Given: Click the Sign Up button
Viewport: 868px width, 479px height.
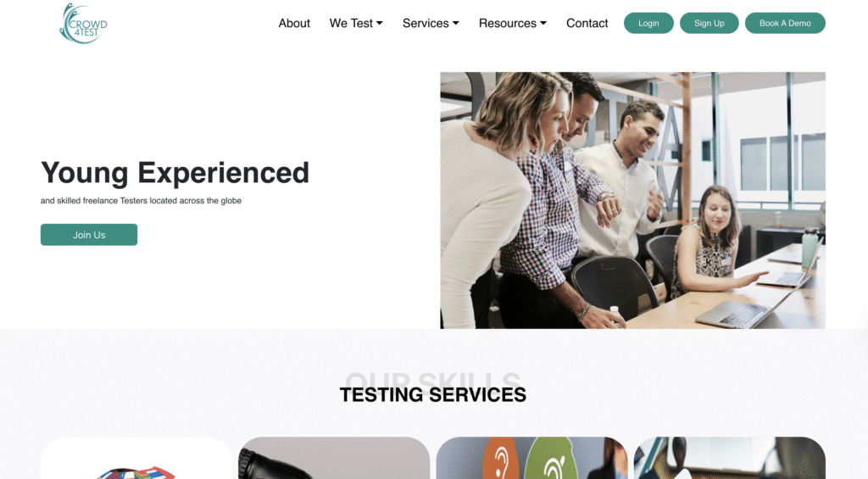Looking at the screenshot, I should click(709, 23).
